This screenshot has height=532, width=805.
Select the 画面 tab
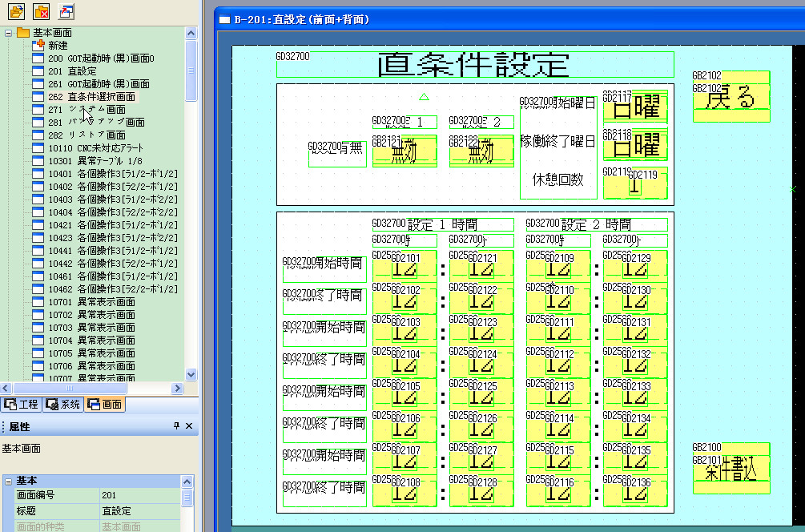tap(105, 405)
